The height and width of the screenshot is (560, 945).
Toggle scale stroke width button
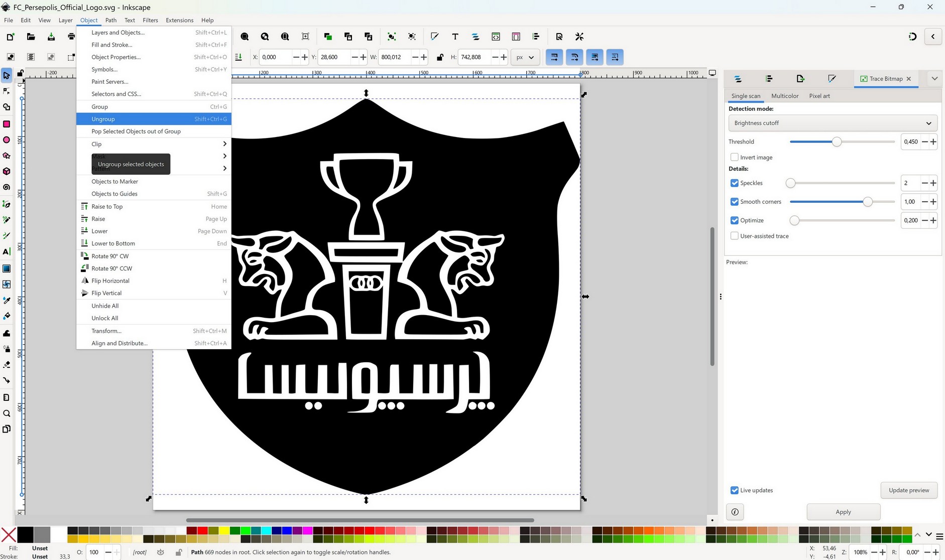(554, 57)
